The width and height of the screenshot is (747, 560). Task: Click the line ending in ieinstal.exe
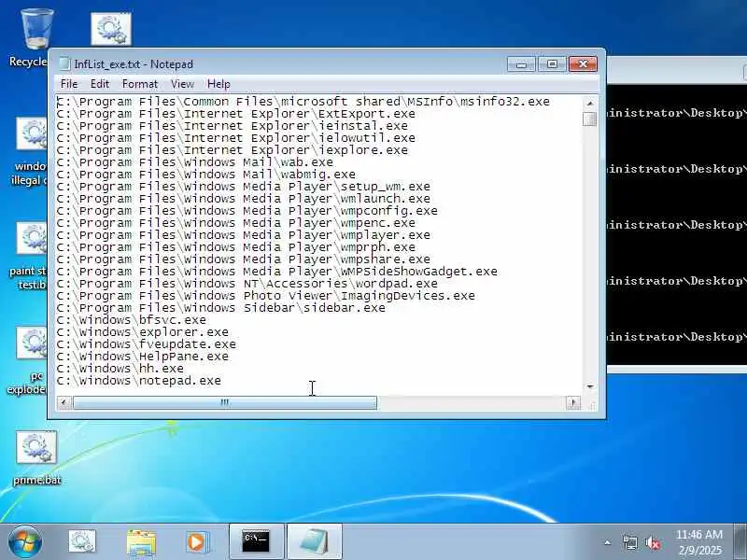point(232,126)
